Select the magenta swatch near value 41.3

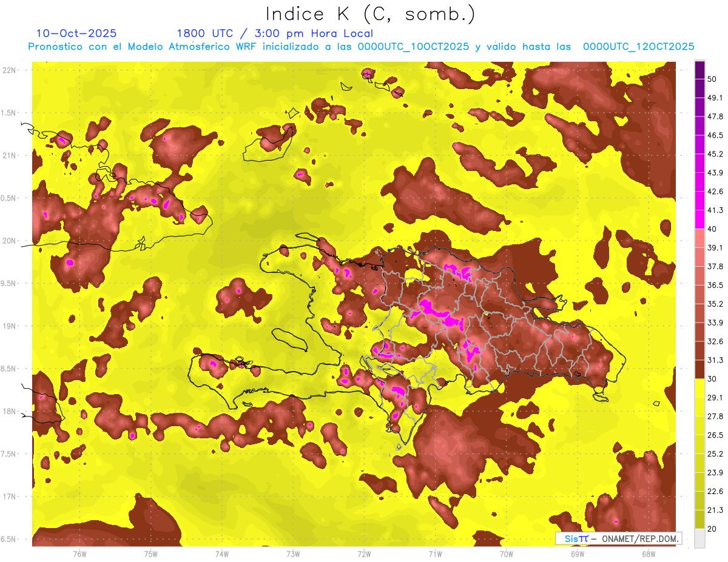tap(699, 218)
